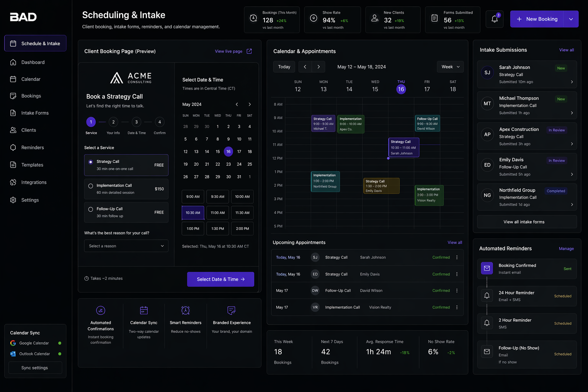Open options menu for Vision Realty appointment
This screenshot has height=392, width=588.
(x=457, y=307)
